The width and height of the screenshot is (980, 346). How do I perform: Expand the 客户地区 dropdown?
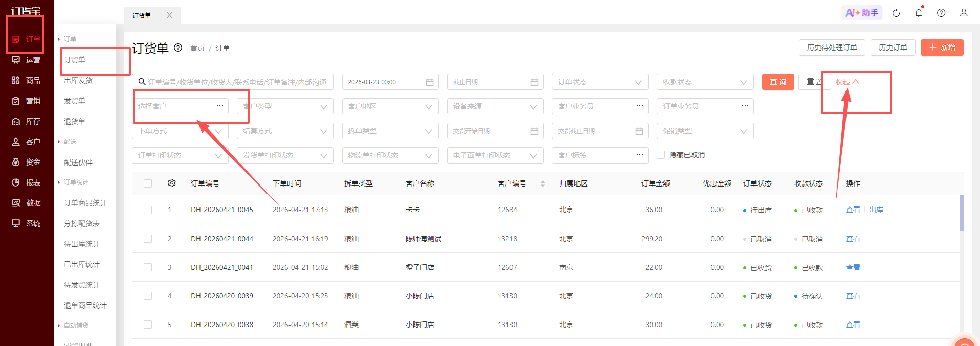click(x=390, y=106)
